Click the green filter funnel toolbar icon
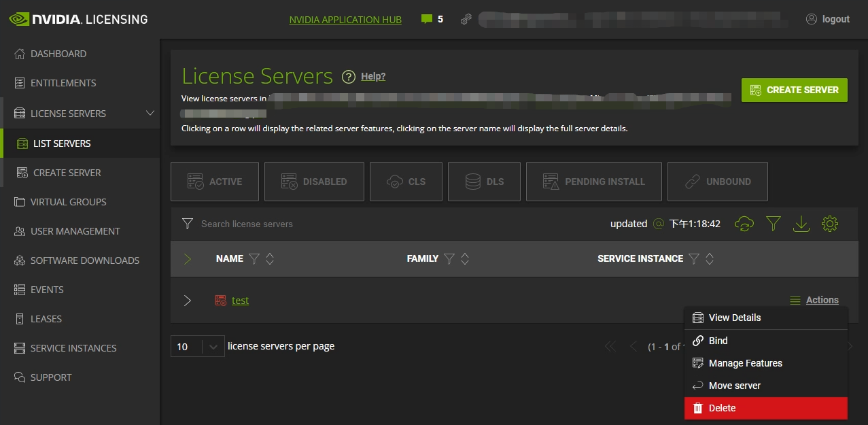Viewport: 868px width, 425px height. click(x=773, y=224)
